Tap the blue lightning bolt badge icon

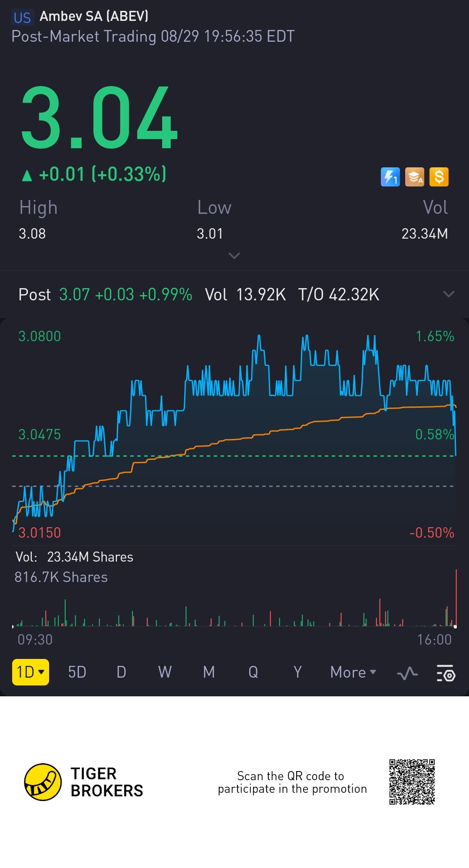390,177
